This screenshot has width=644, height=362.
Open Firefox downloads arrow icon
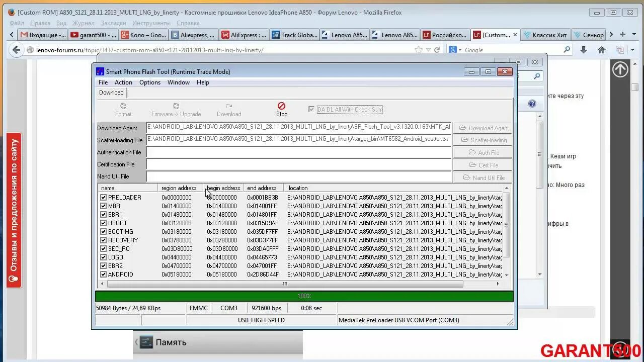coord(583,50)
